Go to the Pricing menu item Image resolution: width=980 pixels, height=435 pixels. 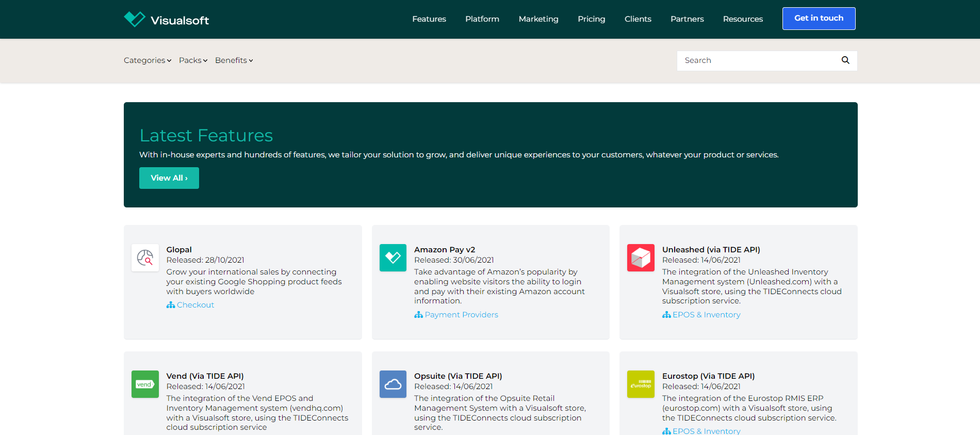point(591,19)
